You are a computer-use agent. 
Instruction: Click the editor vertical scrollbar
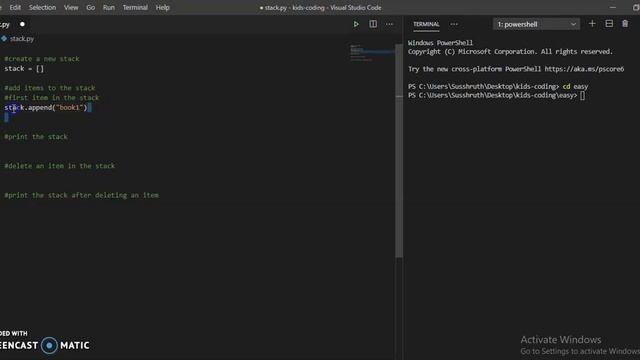point(399,150)
